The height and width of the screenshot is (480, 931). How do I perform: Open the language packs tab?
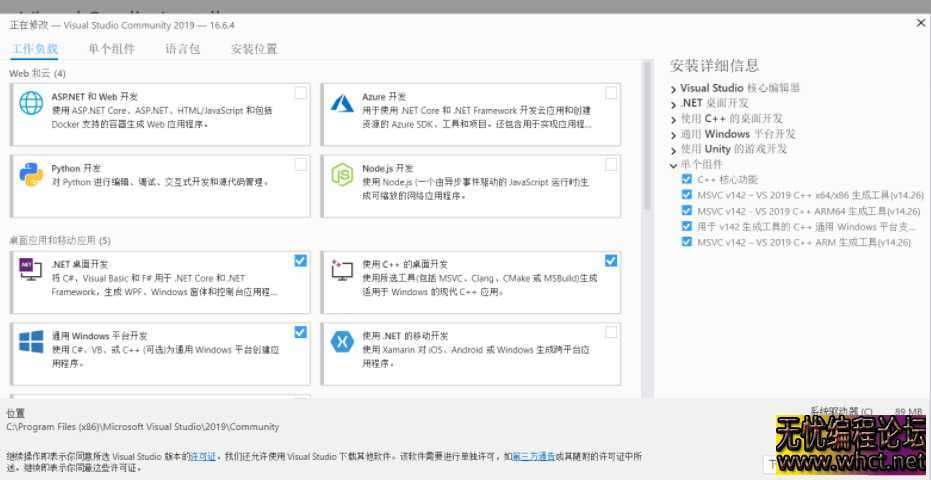183,49
